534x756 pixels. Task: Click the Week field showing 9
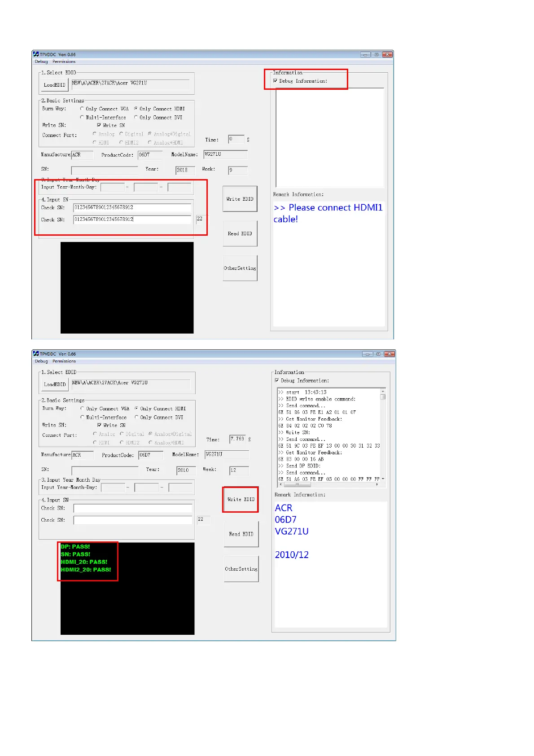(238, 170)
